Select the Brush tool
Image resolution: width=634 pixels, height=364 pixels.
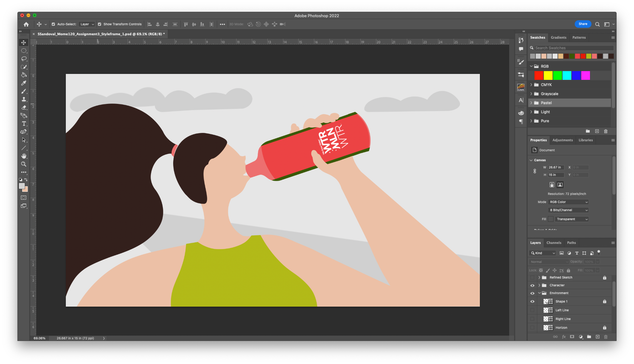pos(24,91)
